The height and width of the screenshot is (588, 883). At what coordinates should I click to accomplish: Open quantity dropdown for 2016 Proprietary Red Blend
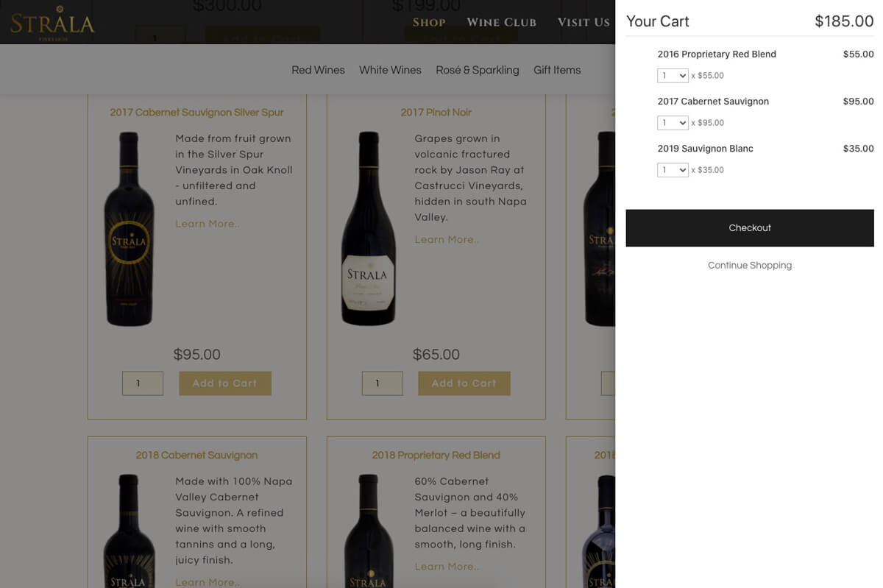[x=672, y=75]
